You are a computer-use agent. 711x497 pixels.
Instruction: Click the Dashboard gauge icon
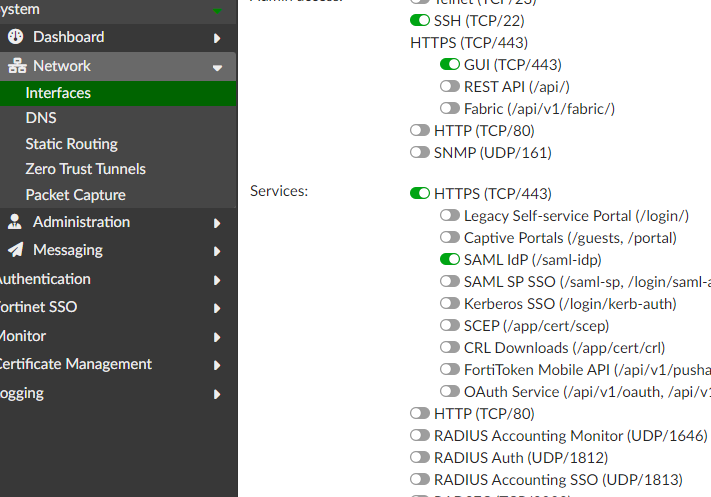point(16,37)
